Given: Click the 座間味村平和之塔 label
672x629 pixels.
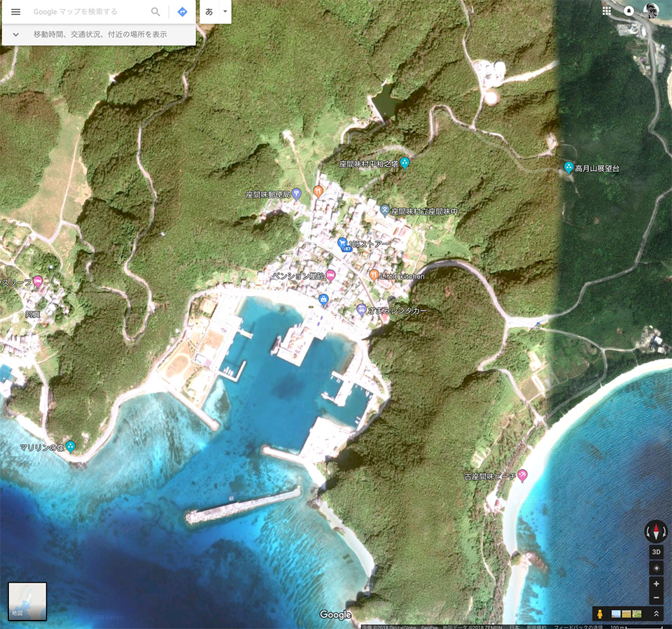Looking at the screenshot, I should tap(369, 164).
